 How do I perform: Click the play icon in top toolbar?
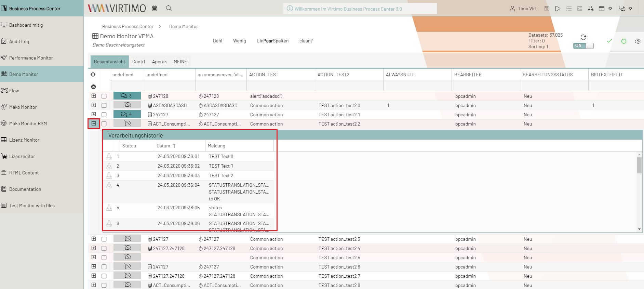tap(558, 9)
